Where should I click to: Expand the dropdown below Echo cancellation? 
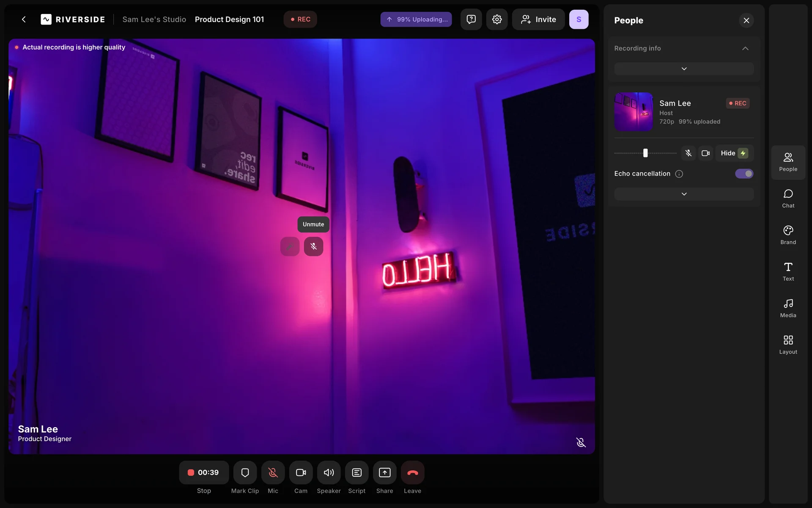684,194
